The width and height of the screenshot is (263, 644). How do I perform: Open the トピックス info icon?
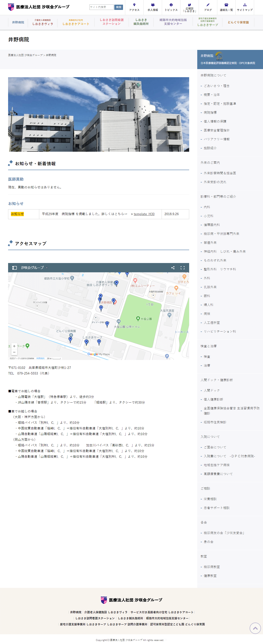[x=171, y=5]
